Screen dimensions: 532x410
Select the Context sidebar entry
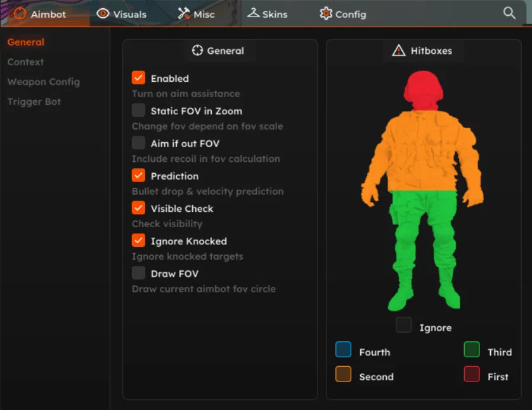point(25,62)
